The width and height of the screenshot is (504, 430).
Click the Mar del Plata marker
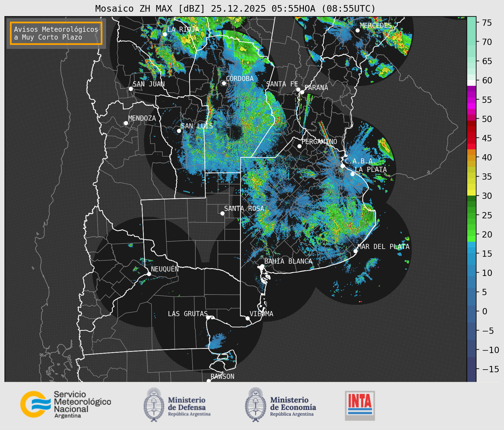[x=355, y=251]
